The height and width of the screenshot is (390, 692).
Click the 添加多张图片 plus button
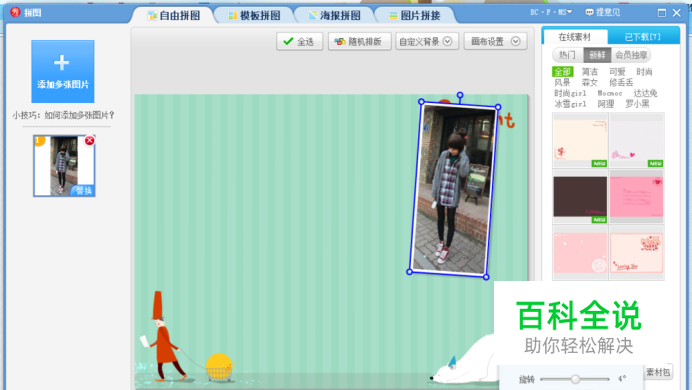tap(63, 71)
